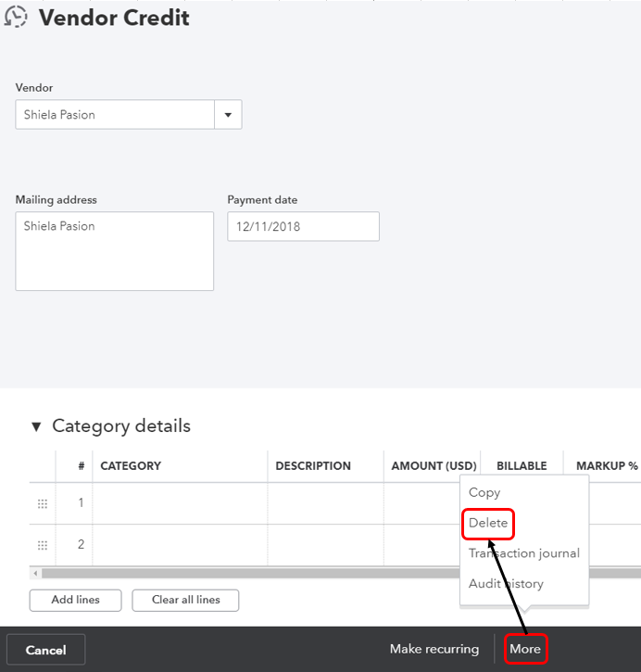Edit the Mailing address text box
This screenshot has height=672, width=641.
click(114, 251)
